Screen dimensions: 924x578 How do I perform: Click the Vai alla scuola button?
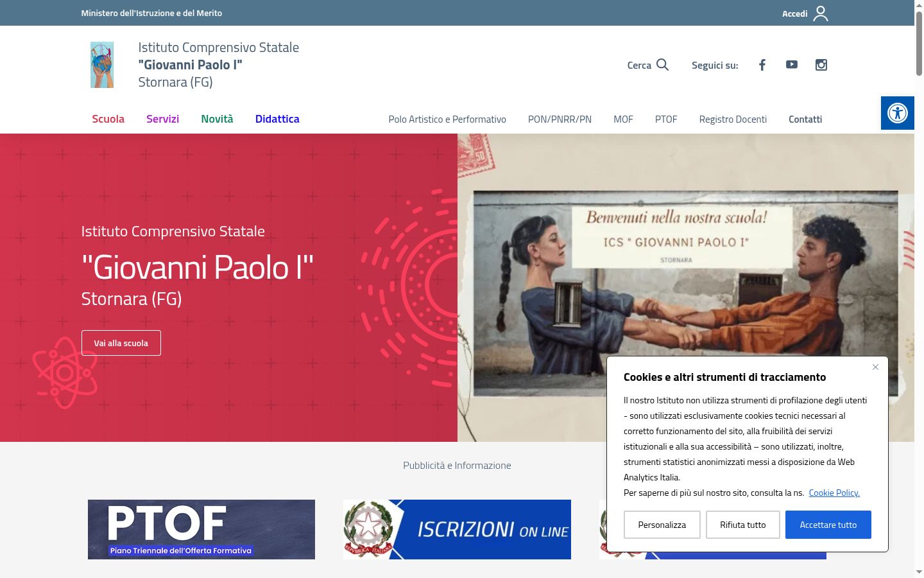[x=121, y=343]
